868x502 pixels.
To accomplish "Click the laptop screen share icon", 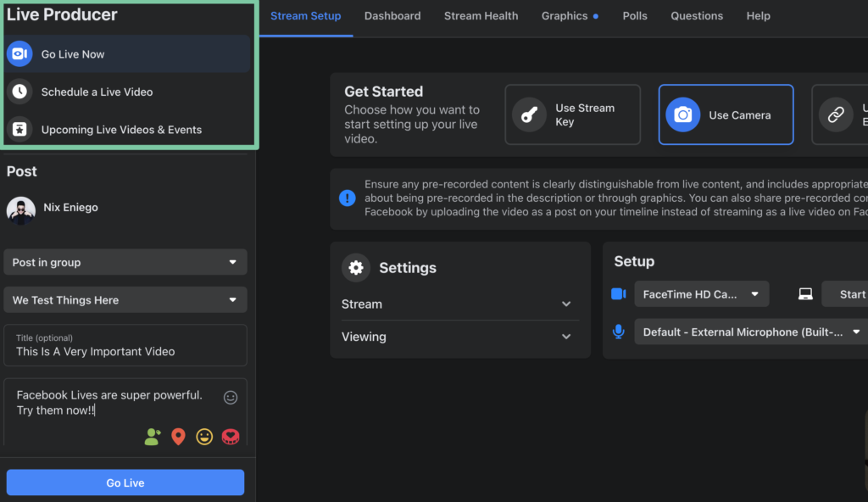I will pyautogui.click(x=805, y=293).
